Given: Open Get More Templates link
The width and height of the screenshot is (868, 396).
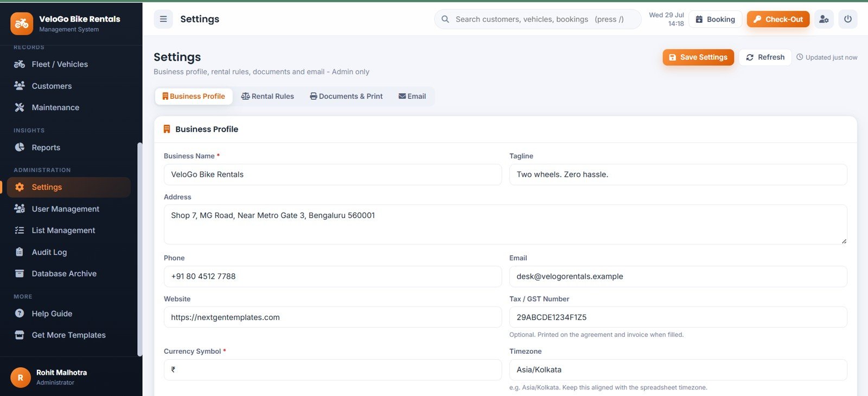Looking at the screenshot, I should 68,335.
